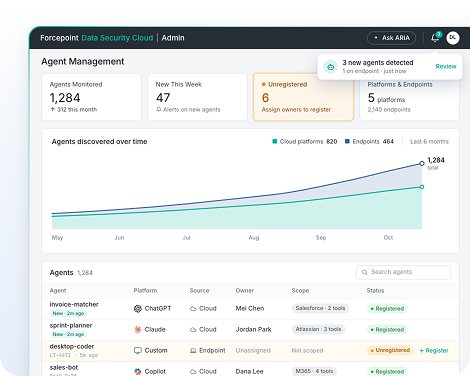Click Jordan Park owner cell
Image resolution: width=470 pixels, height=376 pixels.
click(x=253, y=330)
